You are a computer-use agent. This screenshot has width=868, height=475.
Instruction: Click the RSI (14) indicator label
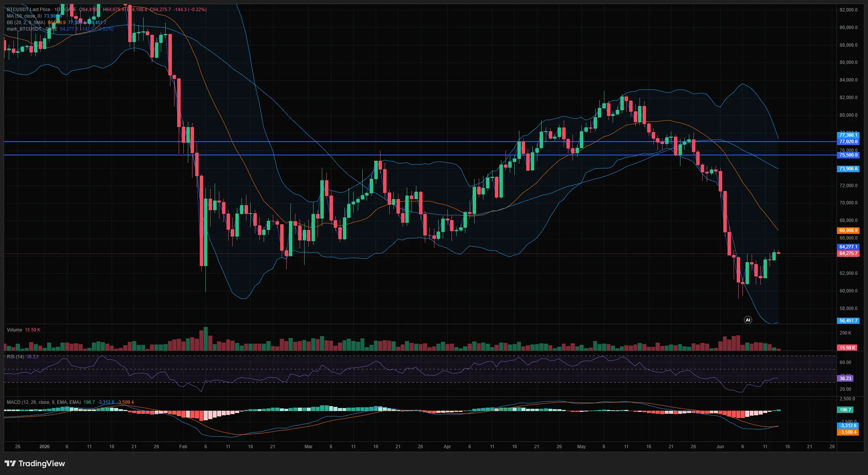tap(15, 357)
